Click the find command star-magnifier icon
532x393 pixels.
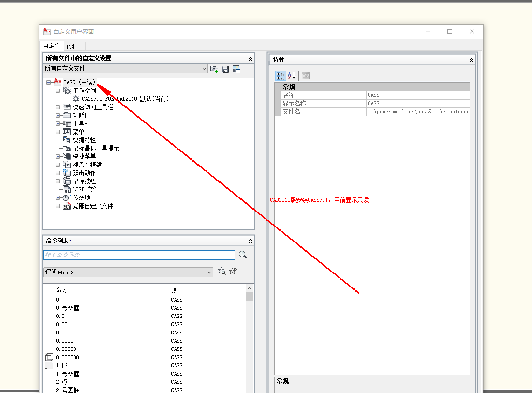point(222,271)
